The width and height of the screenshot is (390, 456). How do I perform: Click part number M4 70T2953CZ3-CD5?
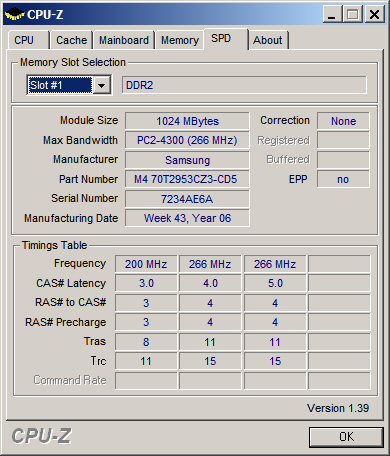tap(187, 179)
